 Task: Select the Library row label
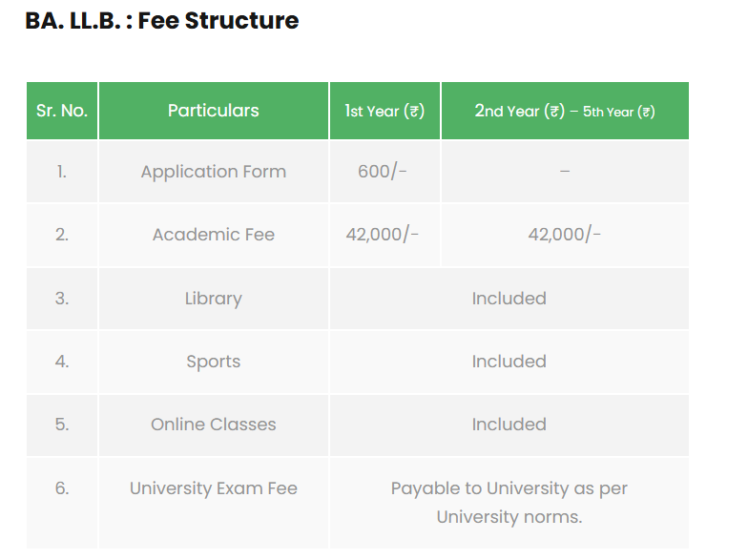coord(214,299)
